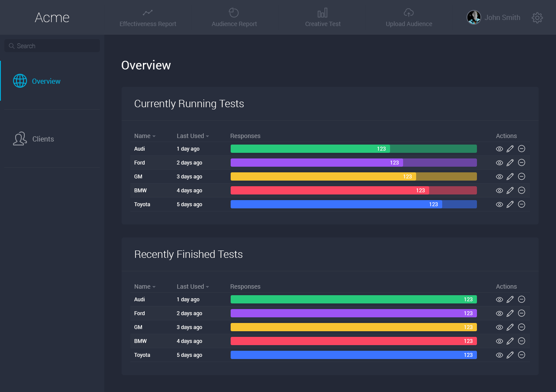
Task: Click the purple Ford responses bar in running tests
Action: (x=353, y=163)
